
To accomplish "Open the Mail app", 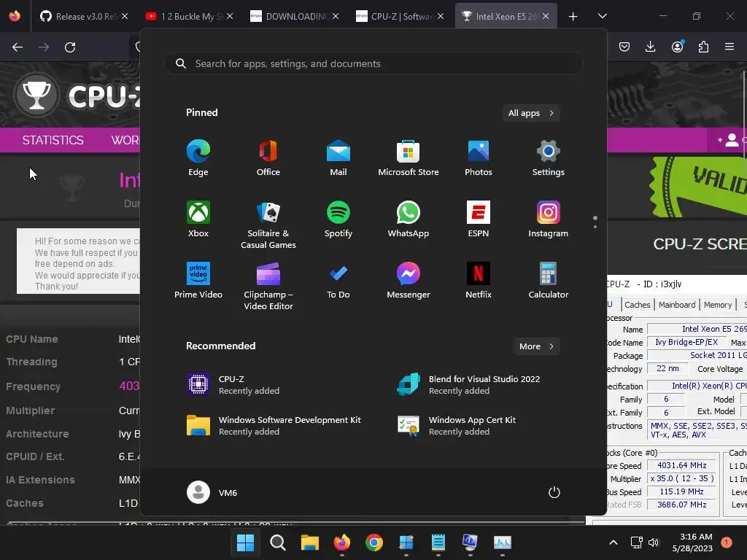I will (x=338, y=158).
